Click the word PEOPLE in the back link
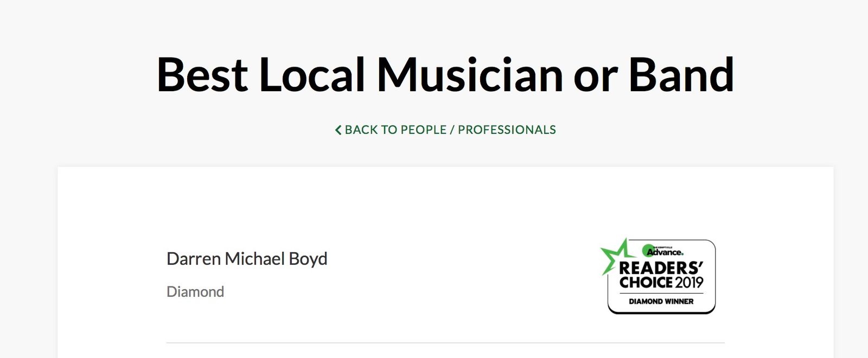Viewport: 868px width, 358px height. pos(423,130)
